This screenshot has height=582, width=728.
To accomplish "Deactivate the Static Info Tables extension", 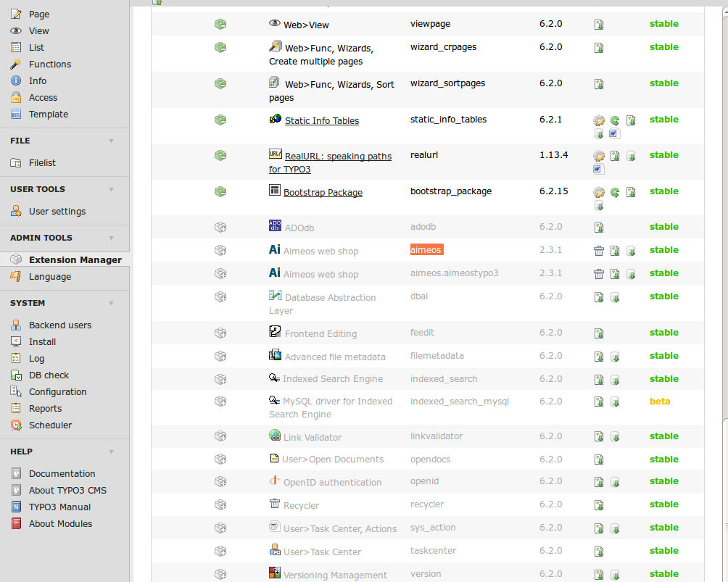I will pos(220,120).
